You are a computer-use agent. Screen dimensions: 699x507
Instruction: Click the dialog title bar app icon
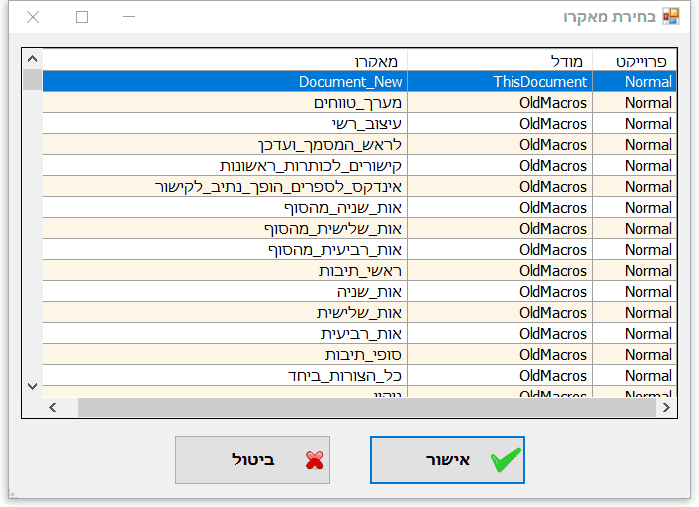tap(670, 16)
